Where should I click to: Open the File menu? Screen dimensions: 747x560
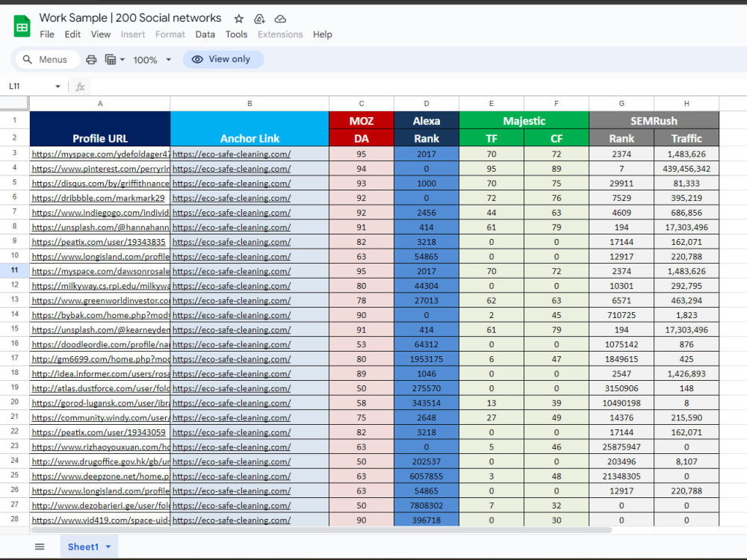(46, 34)
